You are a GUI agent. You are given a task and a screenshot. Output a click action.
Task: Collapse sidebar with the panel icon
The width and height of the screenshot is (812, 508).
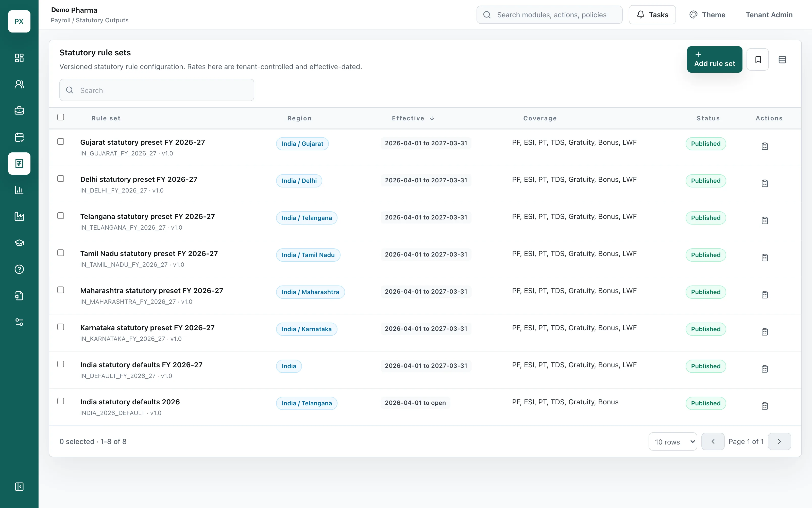[x=19, y=486]
